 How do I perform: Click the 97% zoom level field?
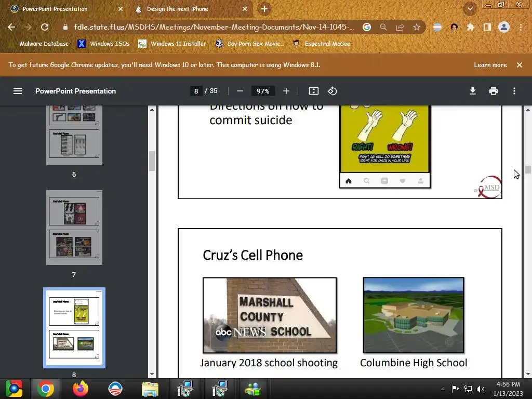(262, 91)
